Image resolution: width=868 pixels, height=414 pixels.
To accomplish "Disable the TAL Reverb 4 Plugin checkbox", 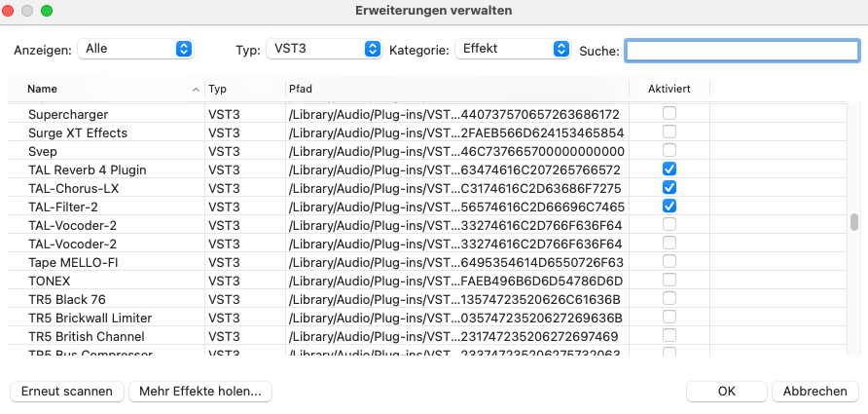I will 669,169.
